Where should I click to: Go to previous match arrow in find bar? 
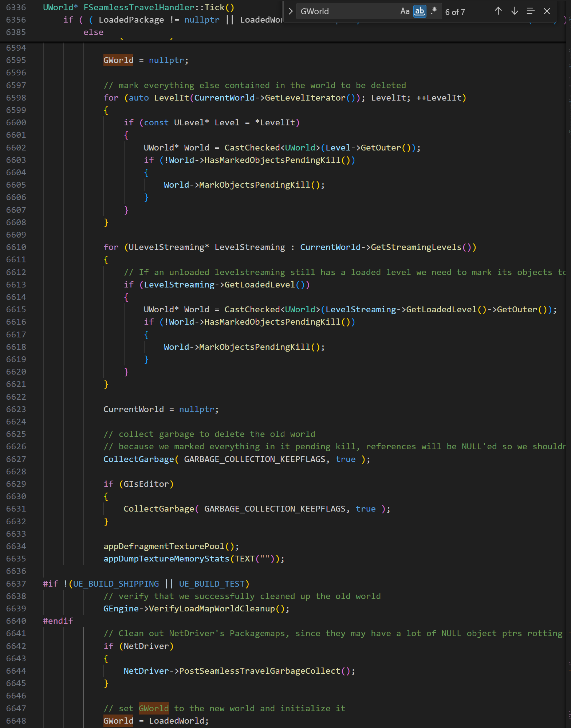498,11
